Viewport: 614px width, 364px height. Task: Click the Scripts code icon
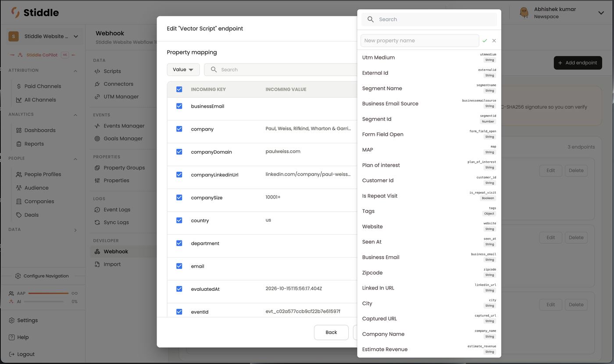click(97, 71)
